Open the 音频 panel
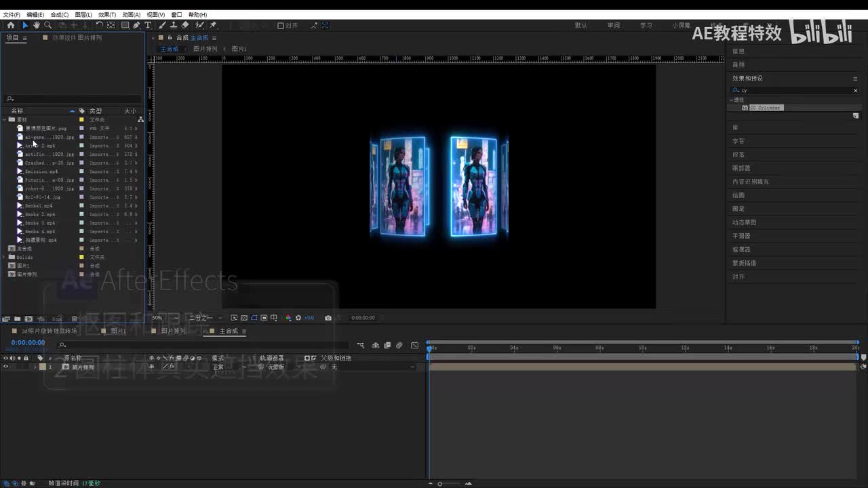Image resolution: width=868 pixels, height=488 pixels. click(738, 65)
